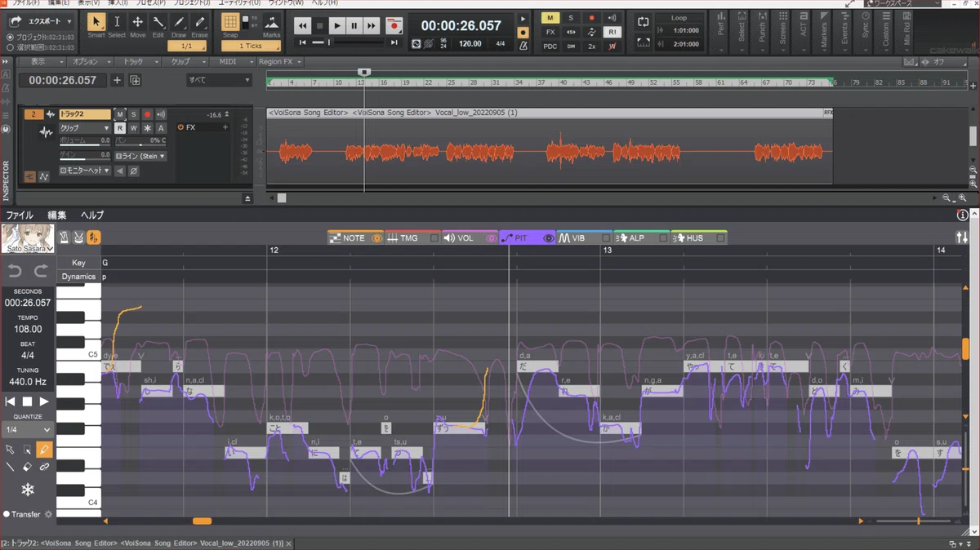Toggle PDC override button
The width and height of the screenshot is (980, 550).
(x=550, y=46)
